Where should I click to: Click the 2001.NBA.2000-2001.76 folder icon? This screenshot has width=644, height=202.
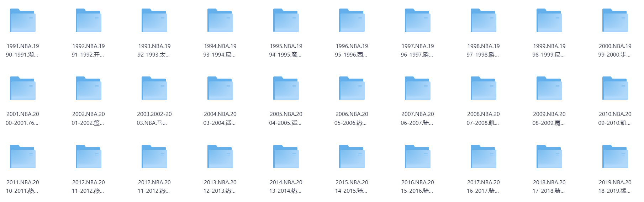pos(23,89)
